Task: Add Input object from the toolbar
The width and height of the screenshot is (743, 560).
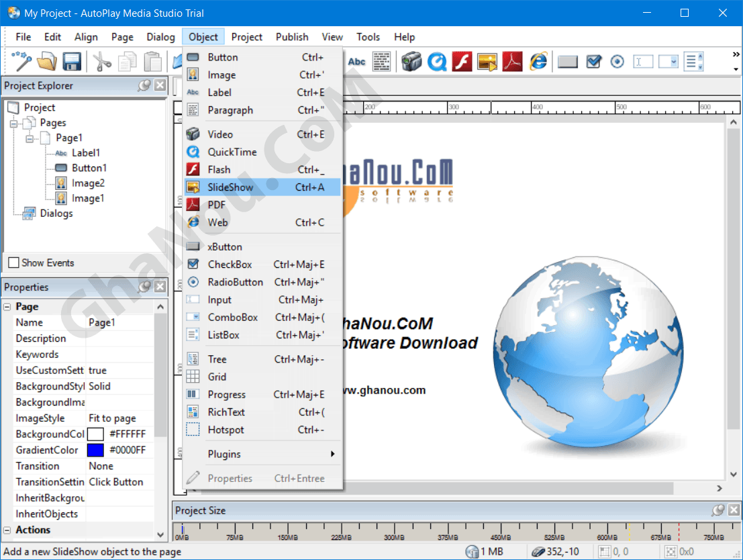Action: (x=643, y=62)
